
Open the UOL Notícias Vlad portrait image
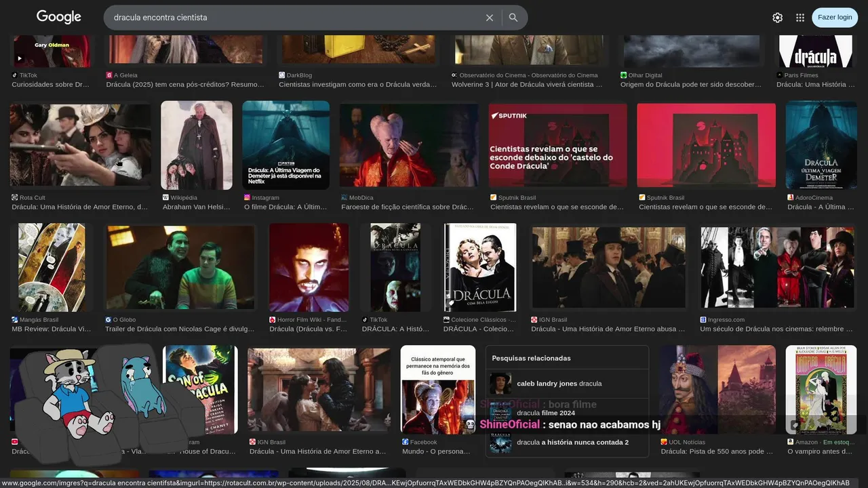(717, 390)
